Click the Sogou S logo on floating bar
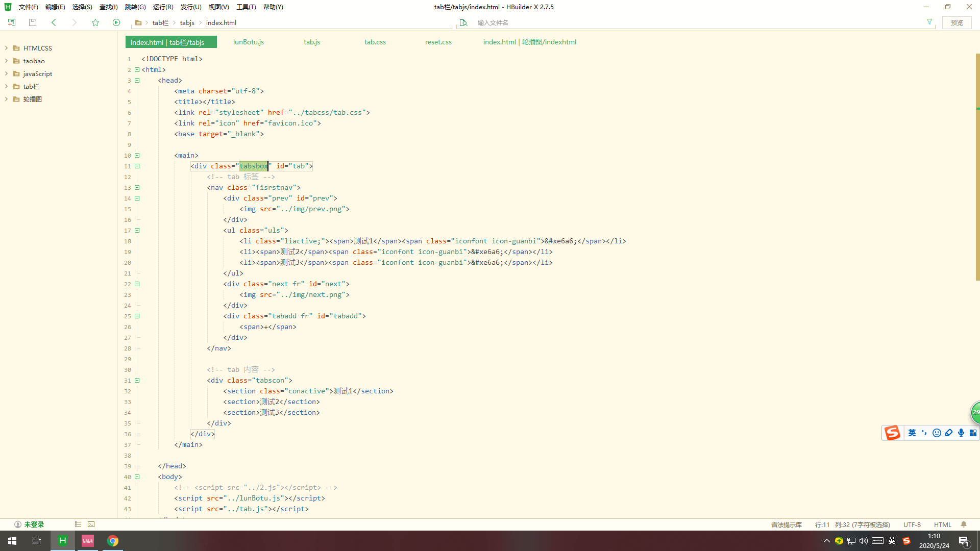The width and height of the screenshot is (980, 551). click(892, 433)
